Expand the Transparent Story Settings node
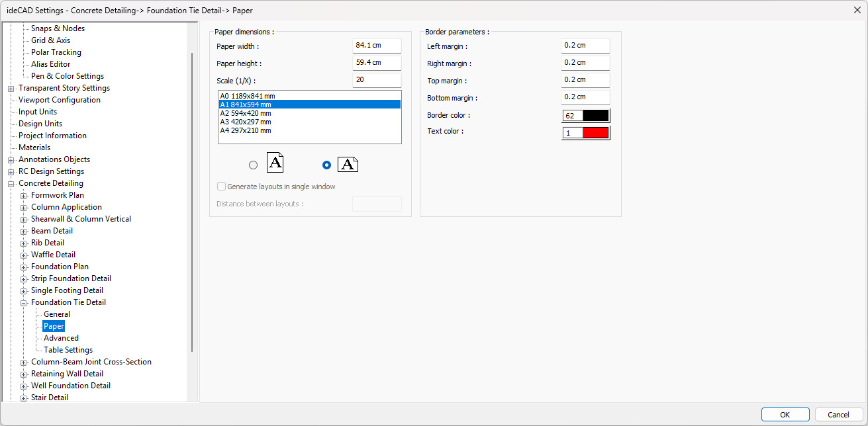This screenshot has width=868, height=426. click(x=11, y=89)
